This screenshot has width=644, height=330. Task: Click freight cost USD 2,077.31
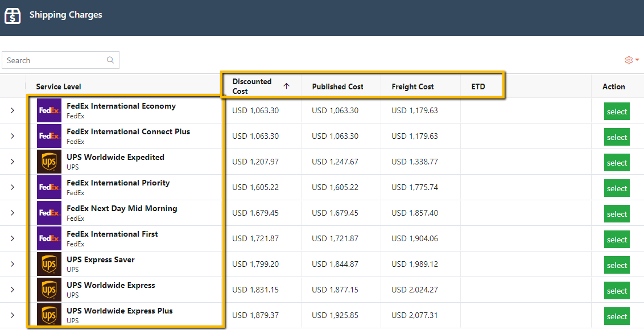(x=415, y=315)
